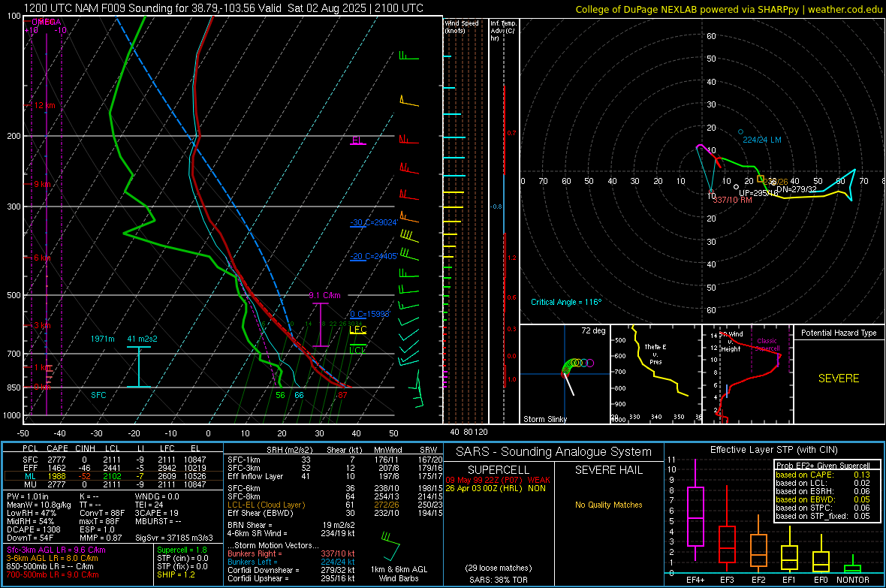Click the 1km & 6km AGL Wind Barbs caption

click(x=399, y=574)
